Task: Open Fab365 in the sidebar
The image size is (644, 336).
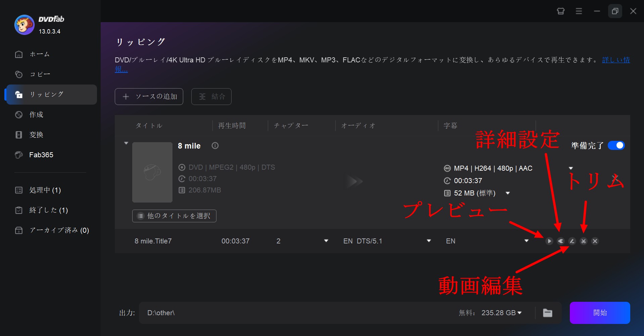Action: coord(51,155)
